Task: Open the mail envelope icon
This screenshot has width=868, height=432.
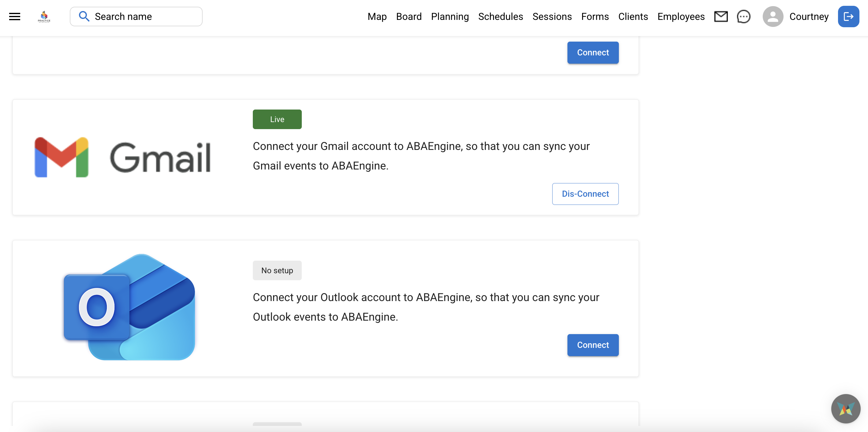Action: [x=721, y=17]
